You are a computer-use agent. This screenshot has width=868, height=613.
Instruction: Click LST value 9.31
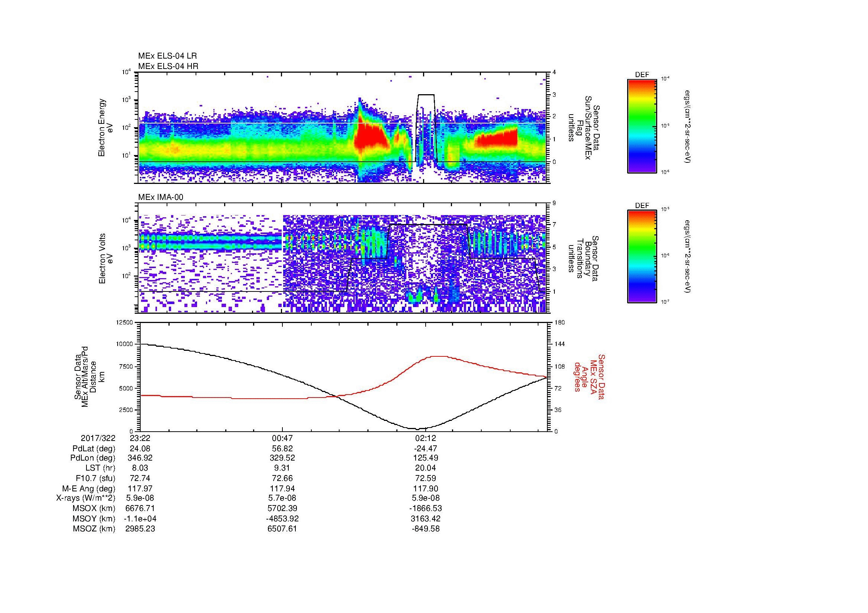pyautogui.click(x=282, y=468)
